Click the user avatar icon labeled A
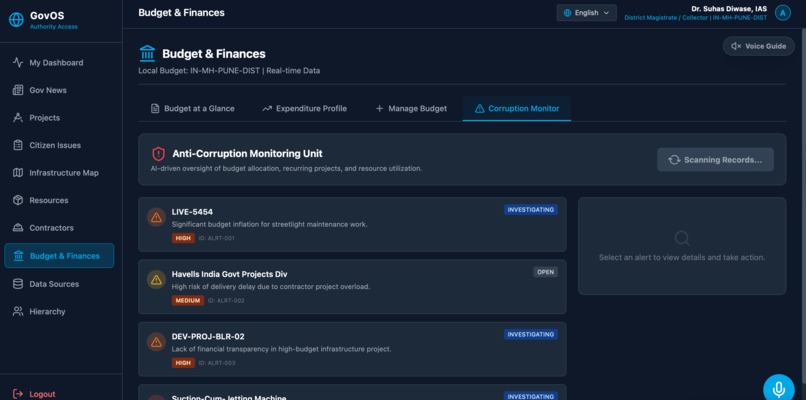 point(782,13)
